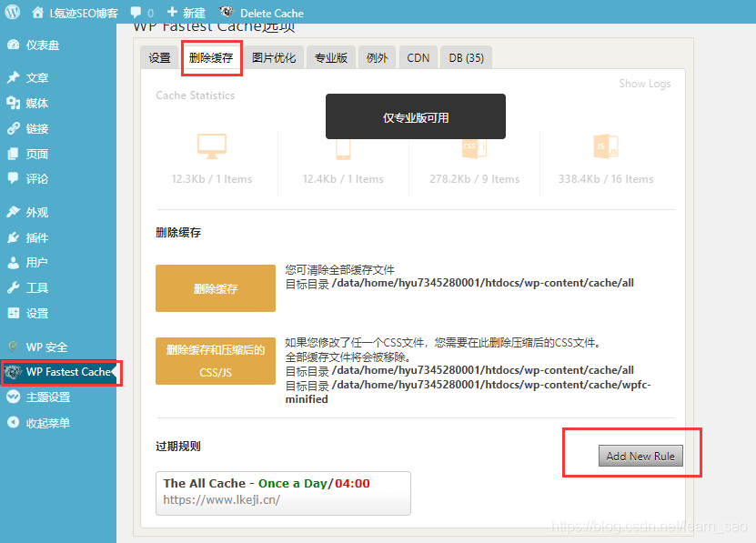Click the 设置 sliders icon in sidebar

(x=14, y=313)
